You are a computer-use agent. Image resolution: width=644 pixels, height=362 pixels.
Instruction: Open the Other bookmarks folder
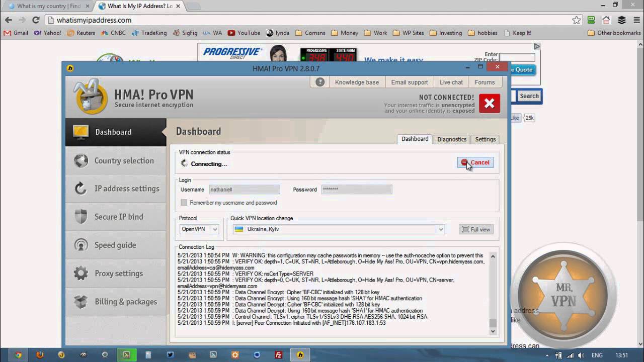pos(614,33)
